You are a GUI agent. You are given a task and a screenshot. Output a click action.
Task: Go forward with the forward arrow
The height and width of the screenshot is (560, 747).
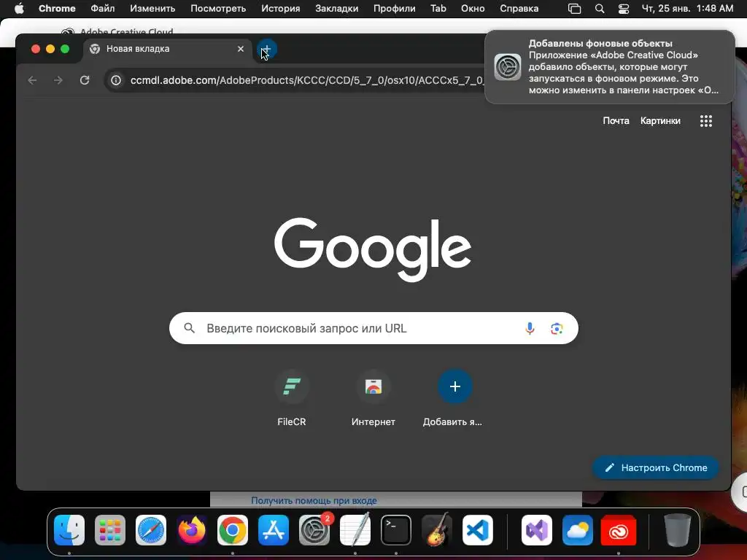pyautogui.click(x=58, y=80)
